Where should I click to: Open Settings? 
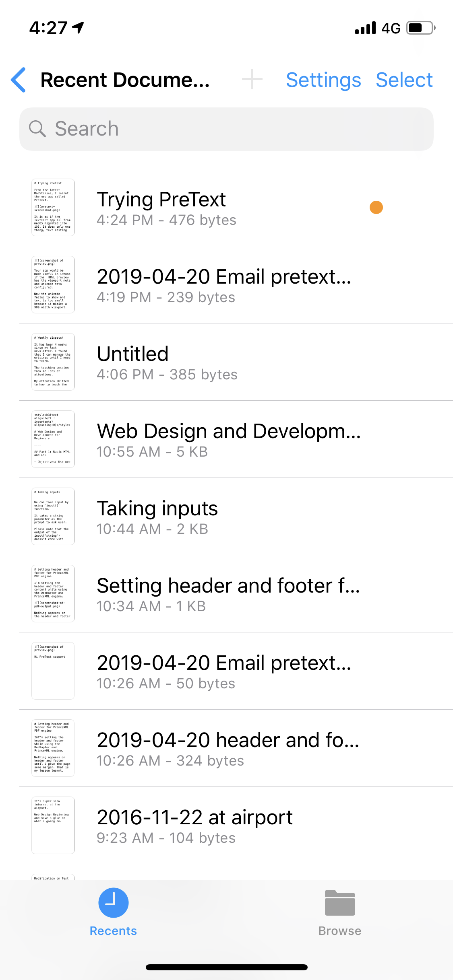click(323, 80)
